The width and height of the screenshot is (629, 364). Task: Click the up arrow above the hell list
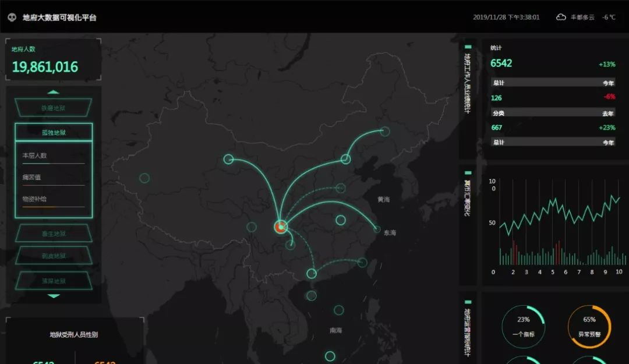pos(54,92)
